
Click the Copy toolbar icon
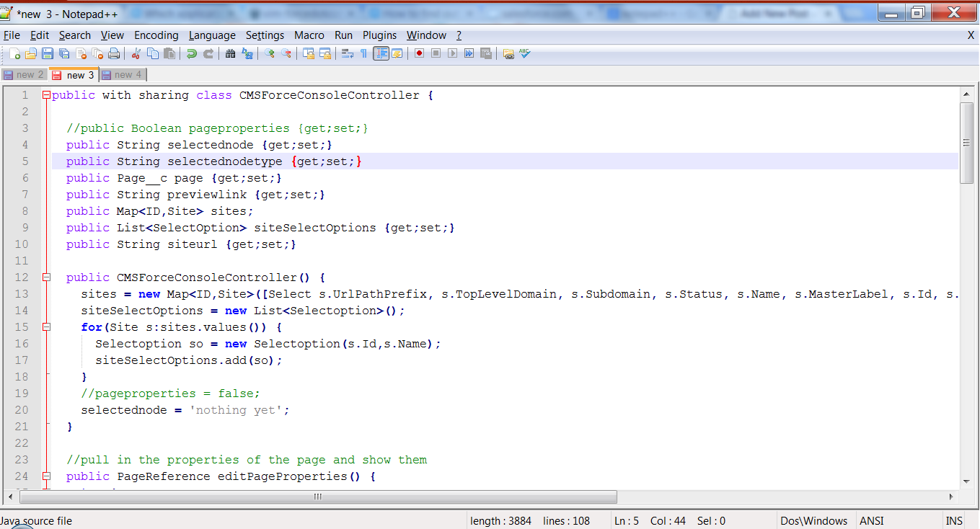click(x=153, y=53)
